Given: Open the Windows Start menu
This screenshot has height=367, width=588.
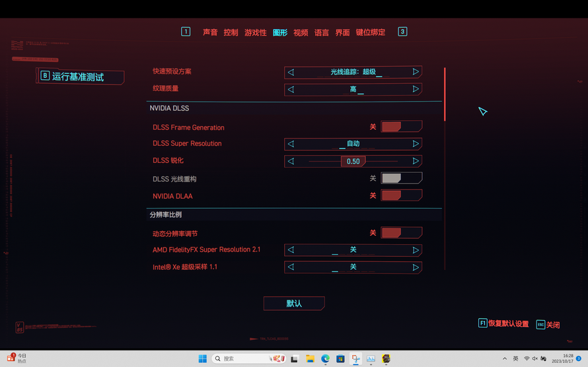Looking at the screenshot, I should [203, 359].
